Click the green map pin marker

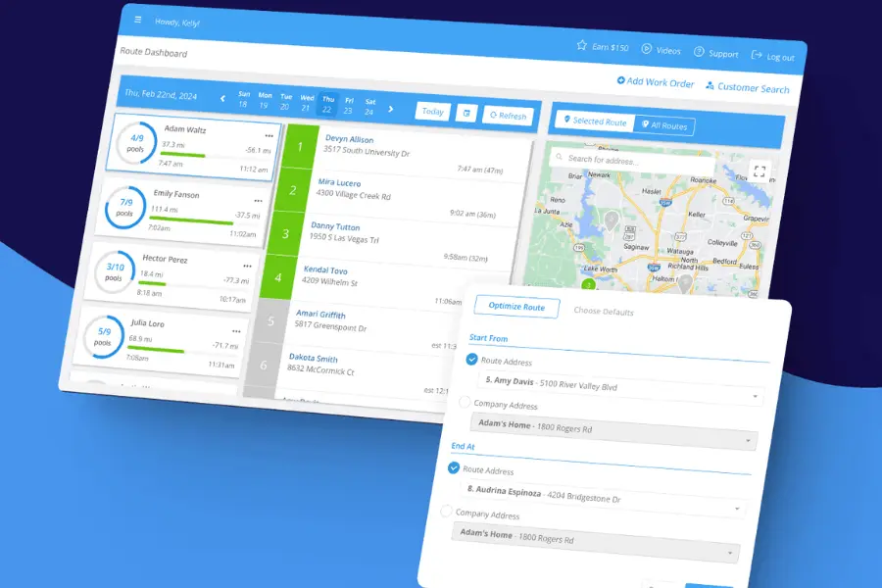coord(588,285)
